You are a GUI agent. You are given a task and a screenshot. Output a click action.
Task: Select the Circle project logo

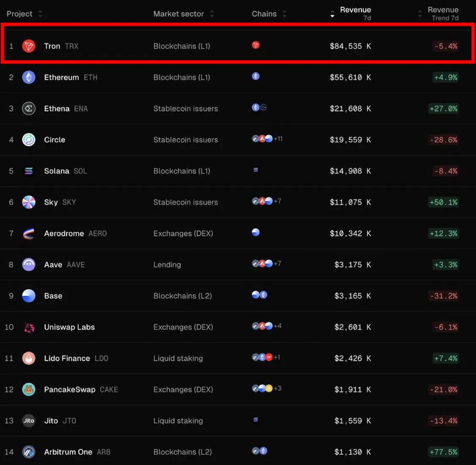29,140
